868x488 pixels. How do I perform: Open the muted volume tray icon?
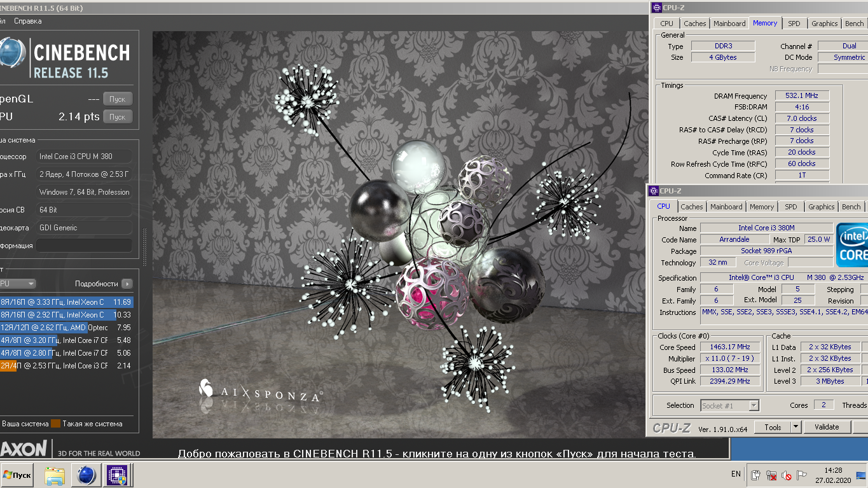(x=786, y=475)
